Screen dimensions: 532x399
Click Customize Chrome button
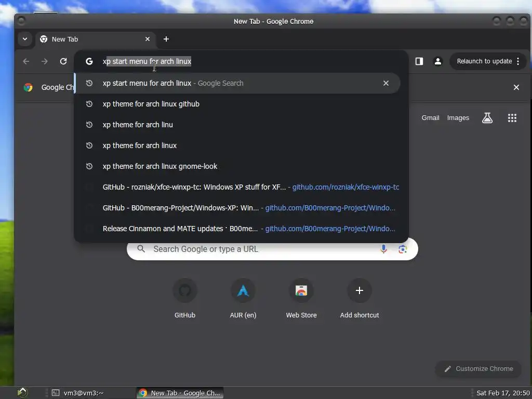coord(478,369)
